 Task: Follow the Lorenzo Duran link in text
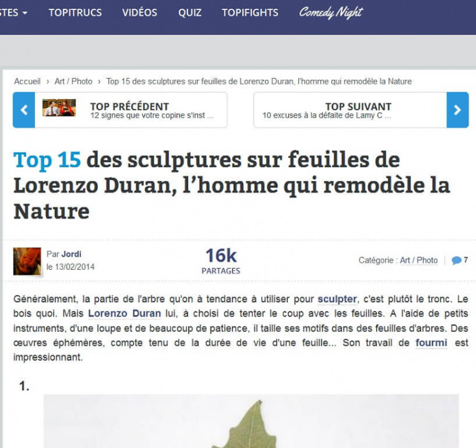pos(125,313)
